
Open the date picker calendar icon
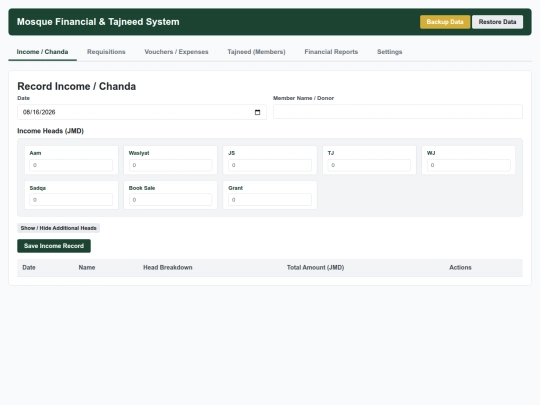[x=257, y=112]
